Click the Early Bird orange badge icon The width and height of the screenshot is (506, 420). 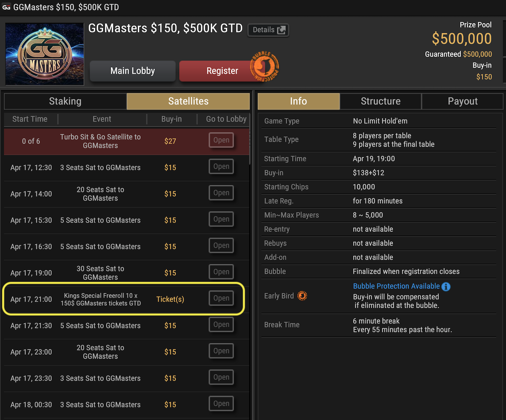[x=302, y=296]
